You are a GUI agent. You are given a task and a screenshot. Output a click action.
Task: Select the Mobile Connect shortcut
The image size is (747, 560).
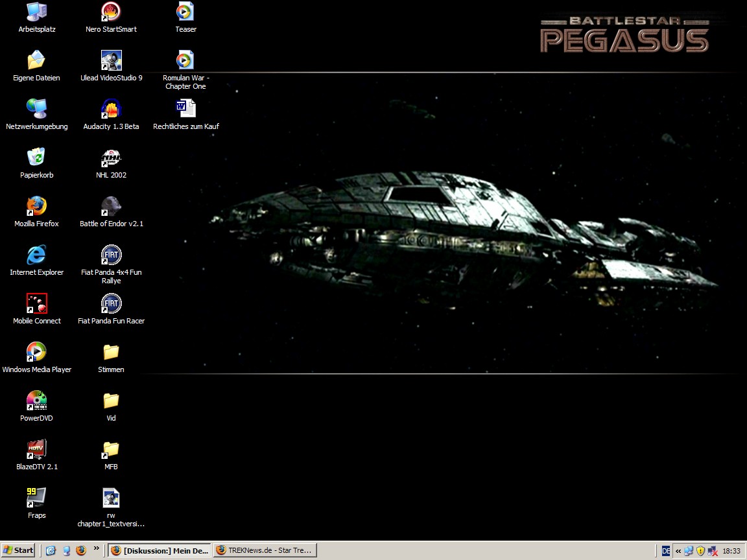pyautogui.click(x=36, y=303)
